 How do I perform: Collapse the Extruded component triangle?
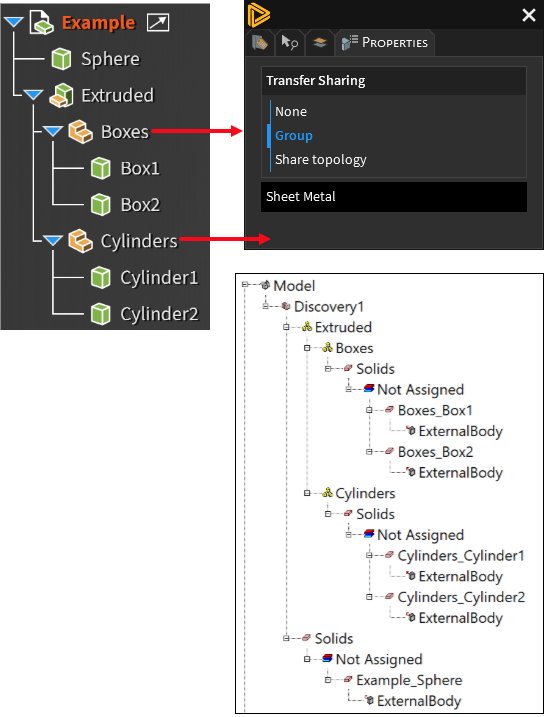[x=33, y=95]
